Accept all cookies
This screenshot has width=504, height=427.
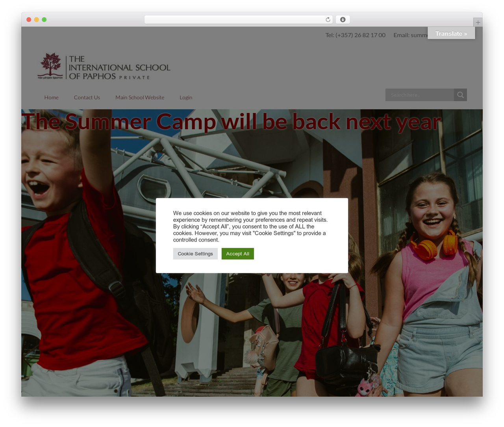click(238, 254)
